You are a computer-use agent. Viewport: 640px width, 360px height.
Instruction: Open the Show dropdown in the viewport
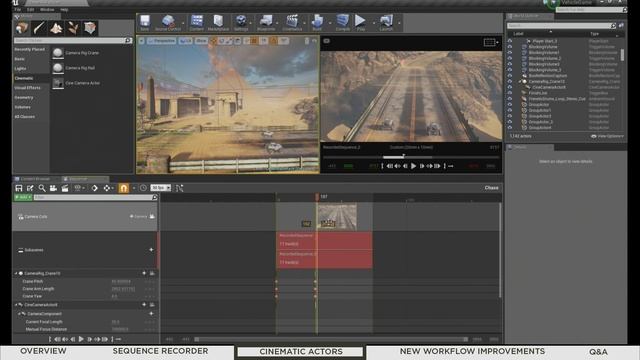(201, 41)
